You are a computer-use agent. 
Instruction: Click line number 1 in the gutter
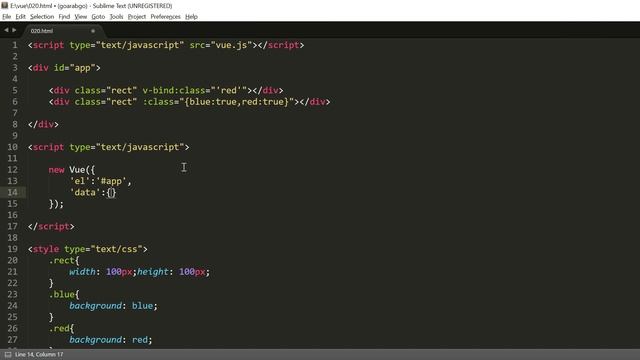pyautogui.click(x=15, y=45)
